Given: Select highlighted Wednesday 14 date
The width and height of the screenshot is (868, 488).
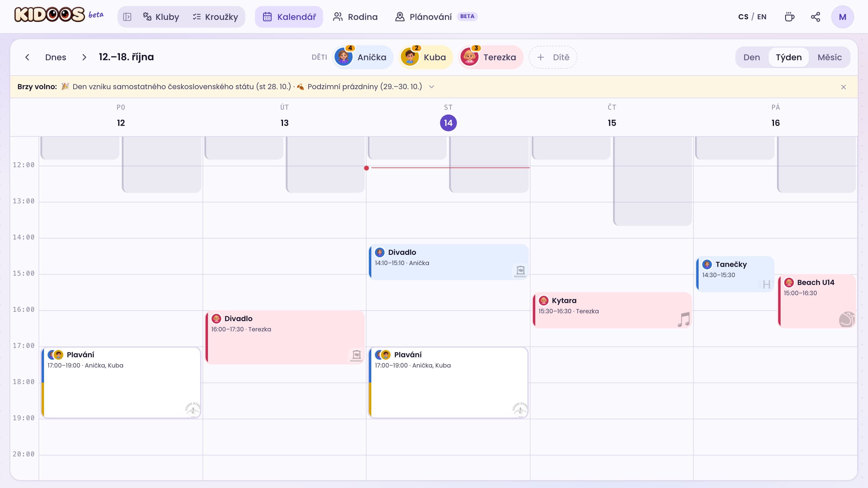Looking at the screenshot, I should (448, 123).
